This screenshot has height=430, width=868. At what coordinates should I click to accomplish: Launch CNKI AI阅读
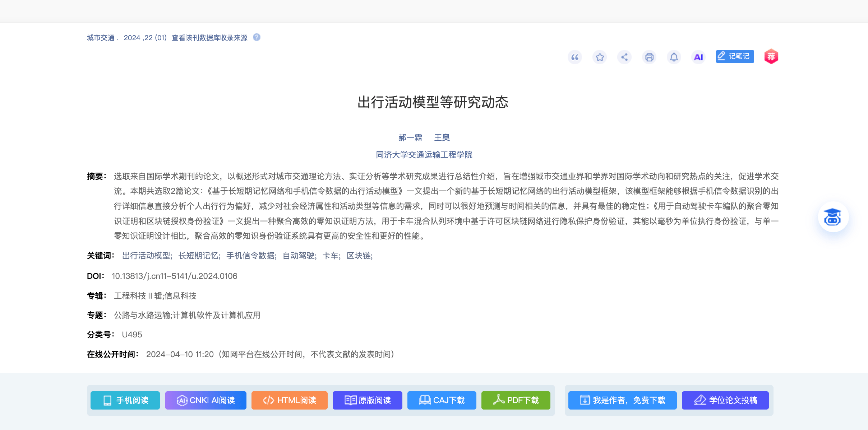point(206,400)
